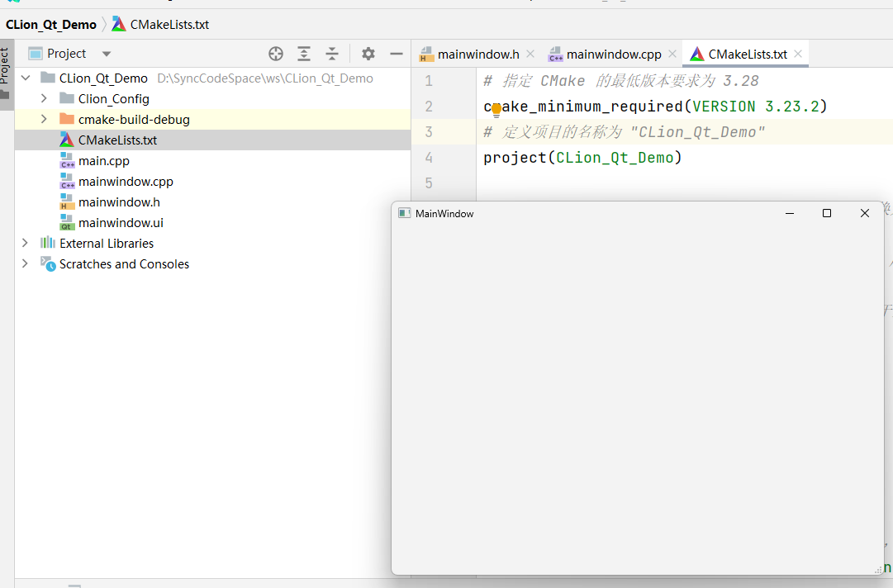Image resolution: width=893 pixels, height=588 pixels.
Task: Maximize the MainWindow app window
Action: [827, 213]
